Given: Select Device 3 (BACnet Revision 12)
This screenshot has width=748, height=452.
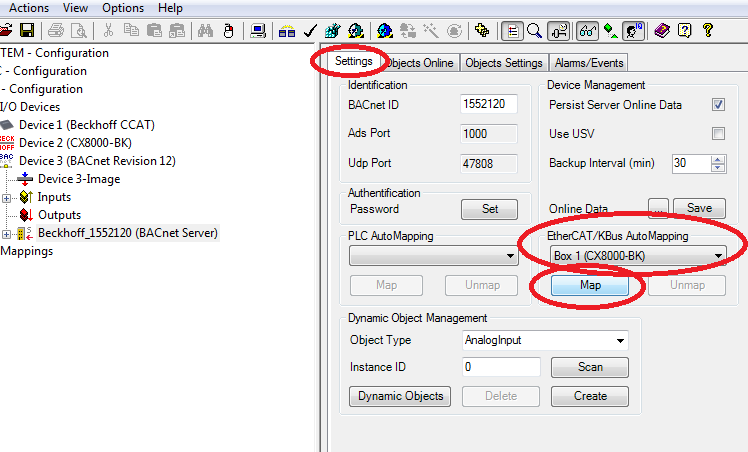Looking at the screenshot, I should [x=97, y=161].
